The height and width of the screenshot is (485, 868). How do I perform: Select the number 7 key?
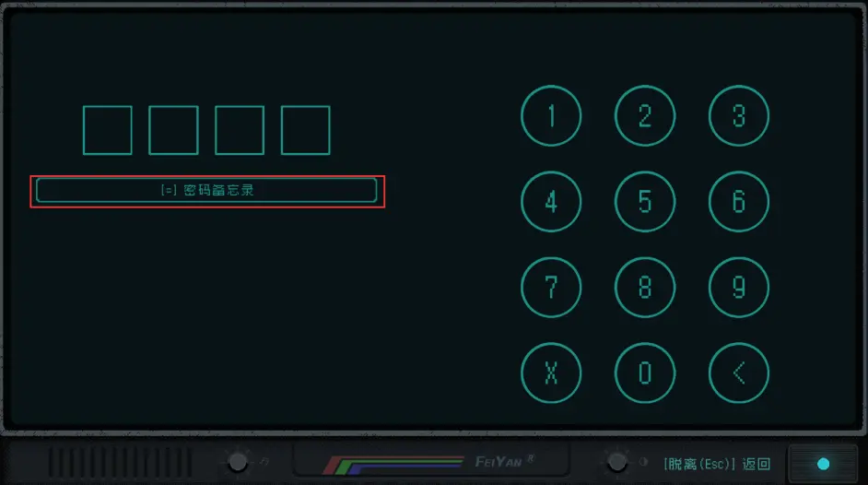point(551,288)
